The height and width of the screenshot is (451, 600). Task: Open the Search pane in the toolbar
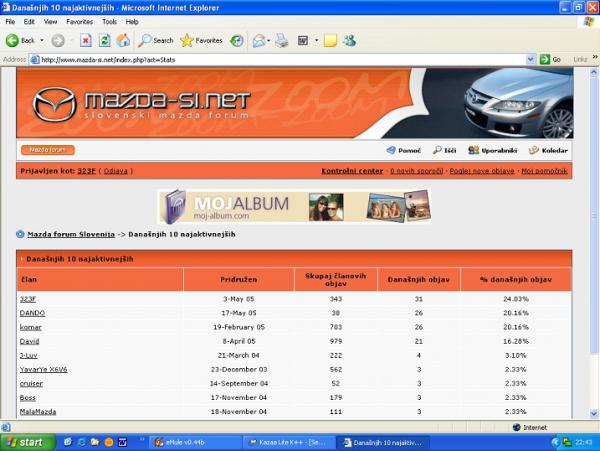click(155, 41)
